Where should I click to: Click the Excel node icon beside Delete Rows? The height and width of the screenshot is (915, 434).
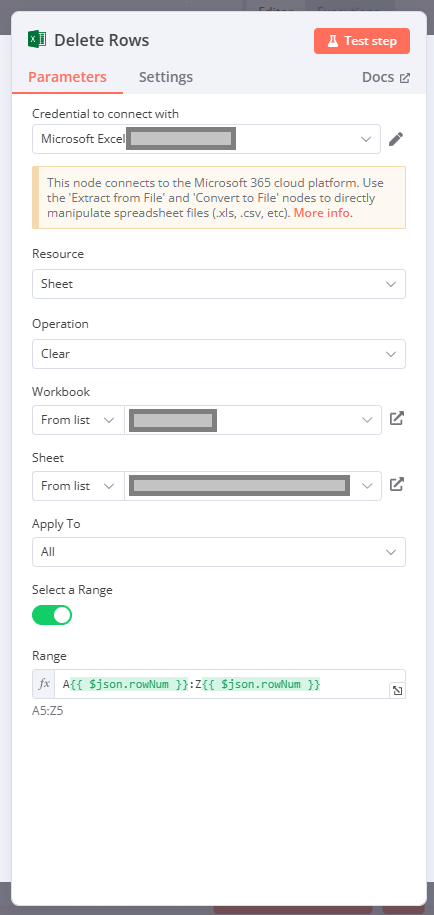37,40
